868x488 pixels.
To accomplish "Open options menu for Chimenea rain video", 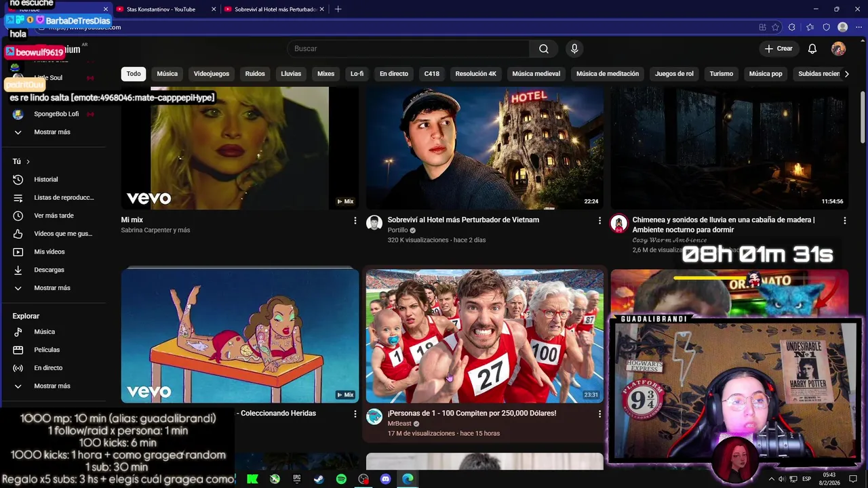I will [844, 220].
